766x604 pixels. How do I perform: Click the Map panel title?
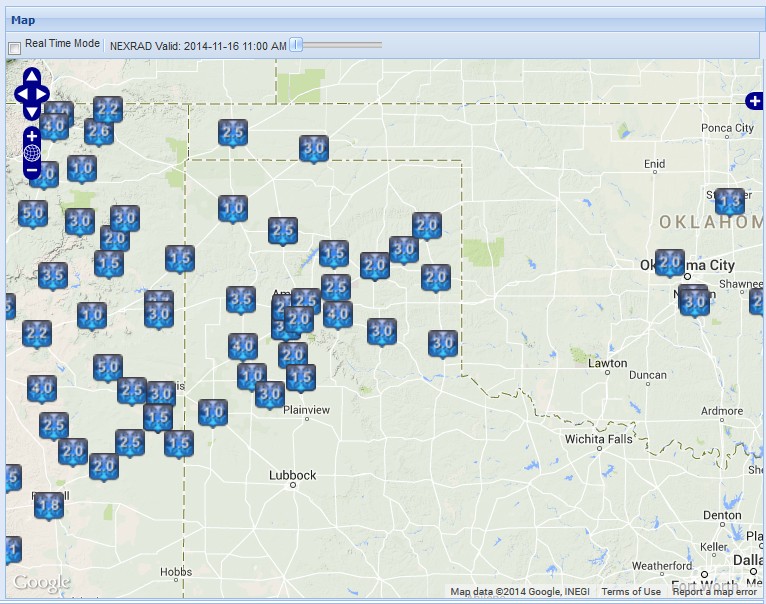pyautogui.click(x=23, y=20)
